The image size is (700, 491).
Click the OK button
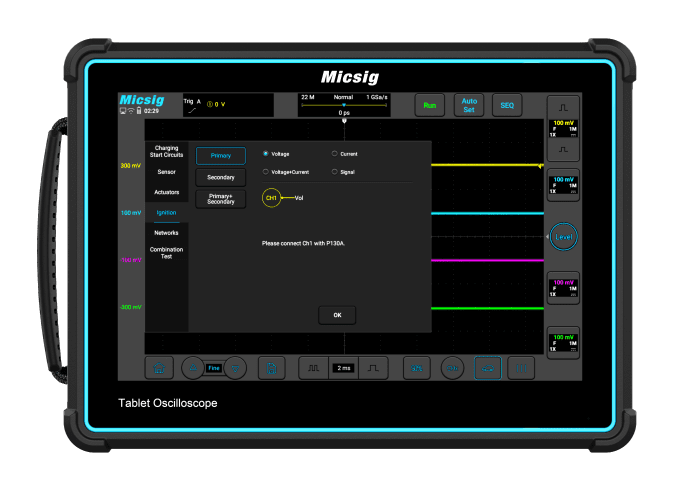(x=337, y=315)
